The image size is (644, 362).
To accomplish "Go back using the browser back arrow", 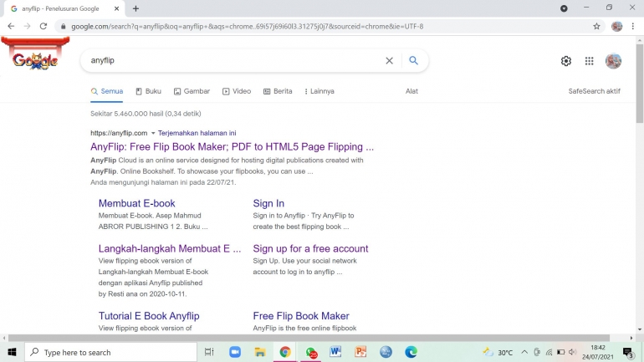I will (11, 26).
